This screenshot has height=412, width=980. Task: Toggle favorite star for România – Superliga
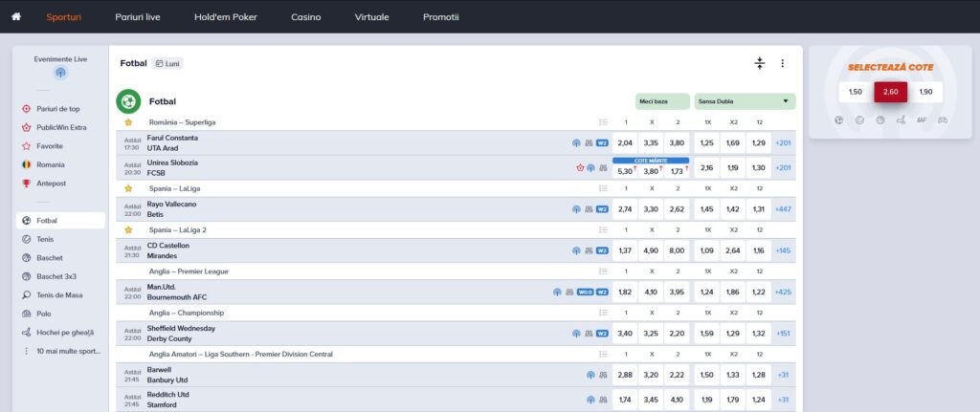click(128, 122)
